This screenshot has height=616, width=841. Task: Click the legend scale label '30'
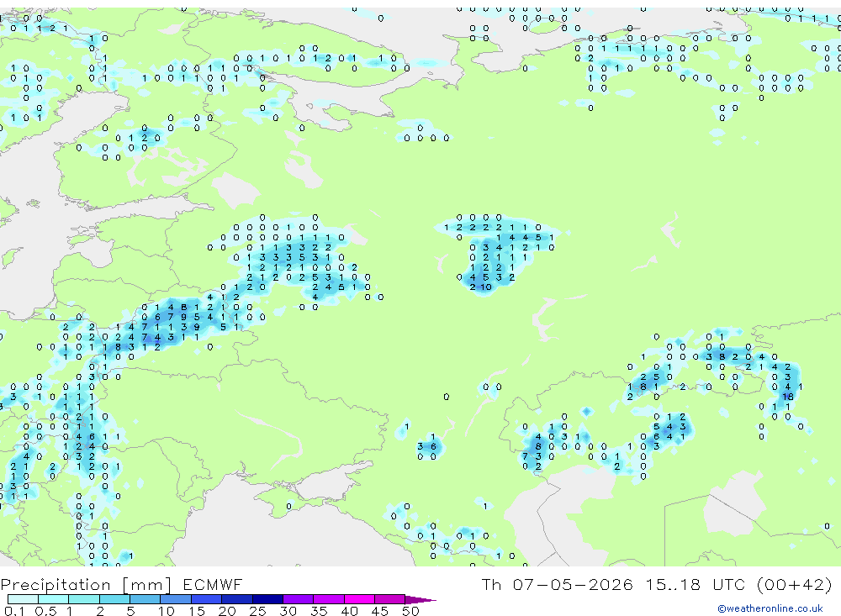click(288, 611)
